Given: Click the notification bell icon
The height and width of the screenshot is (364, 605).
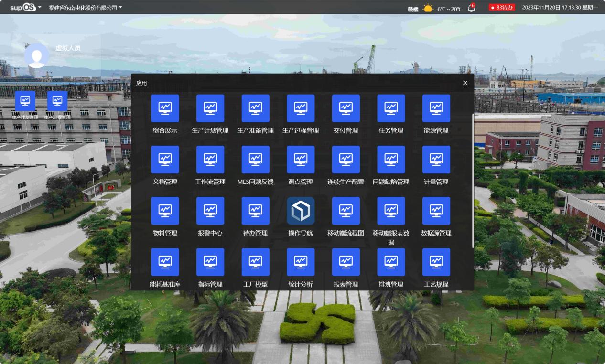Looking at the screenshot, I should [x=471, y=8].
